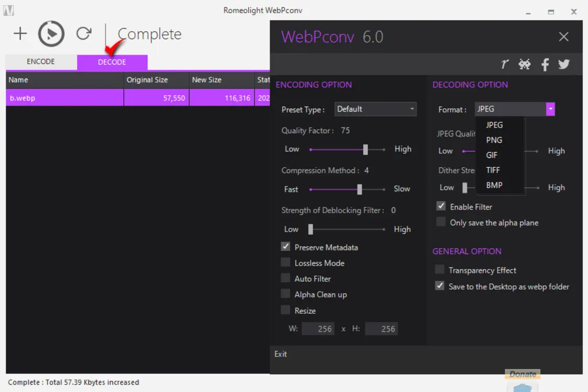The height and width of the screenshot is (392, 588).
Task: Expand the Format dropdown arrow
Action: pyautogui.click(x=550, y=109)
